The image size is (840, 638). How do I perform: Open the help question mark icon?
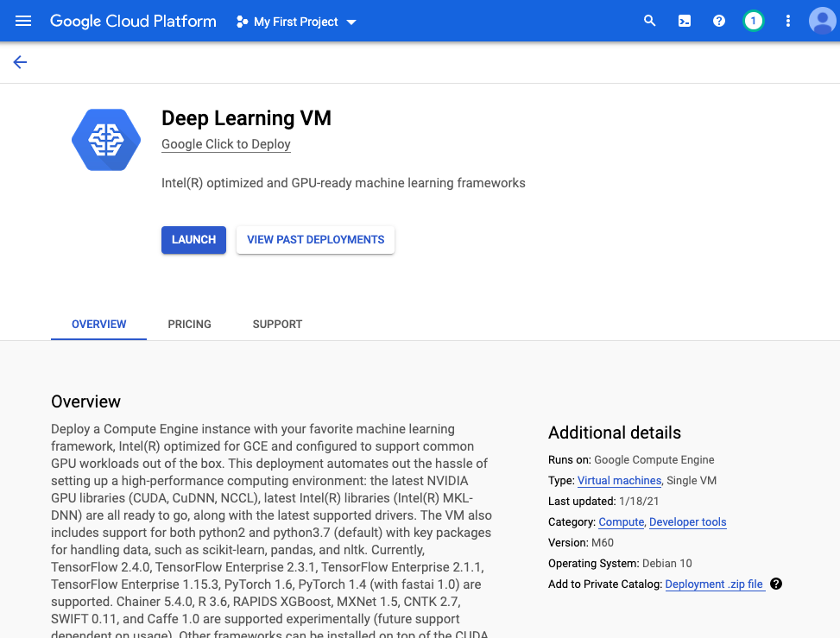tap(719, 21)
